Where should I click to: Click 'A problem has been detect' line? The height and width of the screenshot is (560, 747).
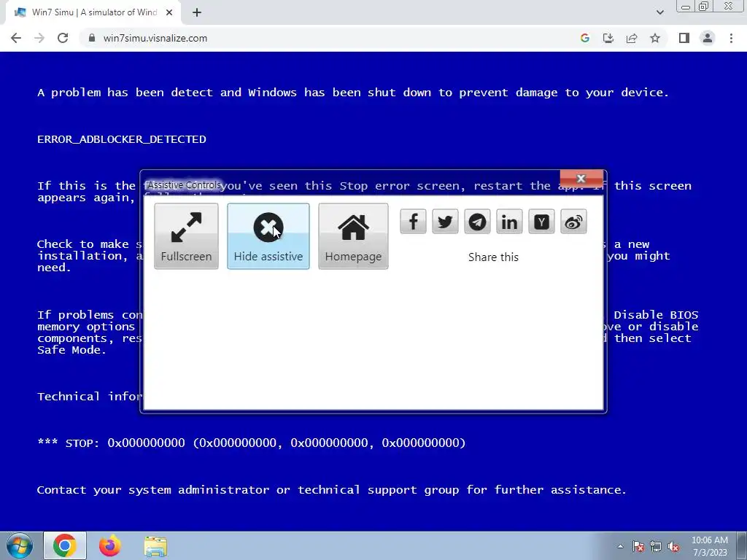(353, 93)
